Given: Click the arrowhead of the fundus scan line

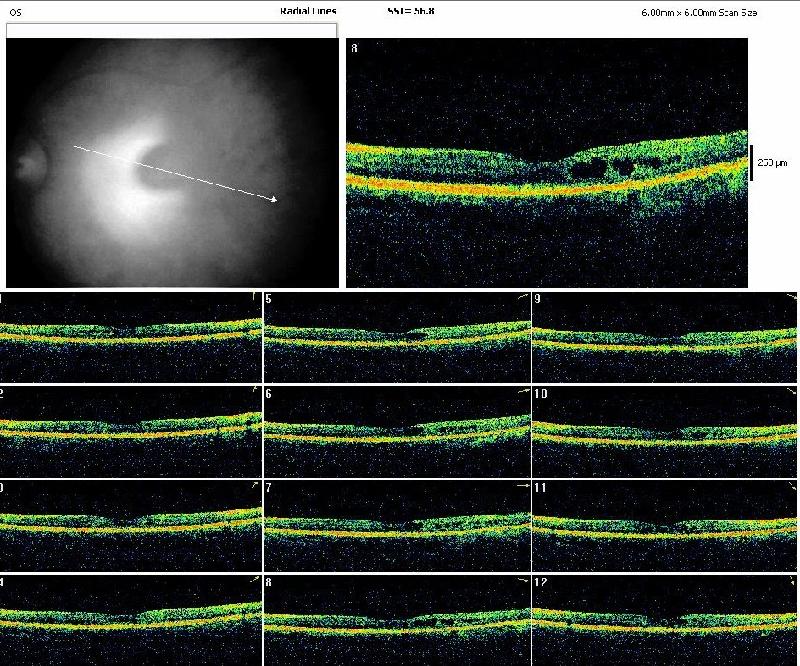Looking at the screenshot, I should (273, 199).
